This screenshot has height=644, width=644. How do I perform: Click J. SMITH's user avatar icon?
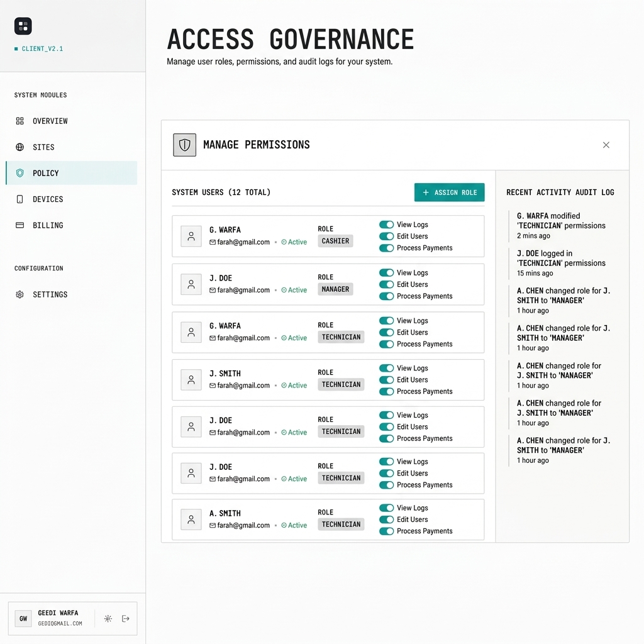click(191, 379)
